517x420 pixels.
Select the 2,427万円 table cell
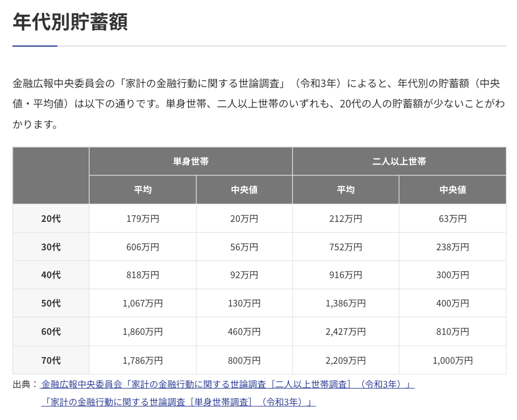[x=345, y=332]
